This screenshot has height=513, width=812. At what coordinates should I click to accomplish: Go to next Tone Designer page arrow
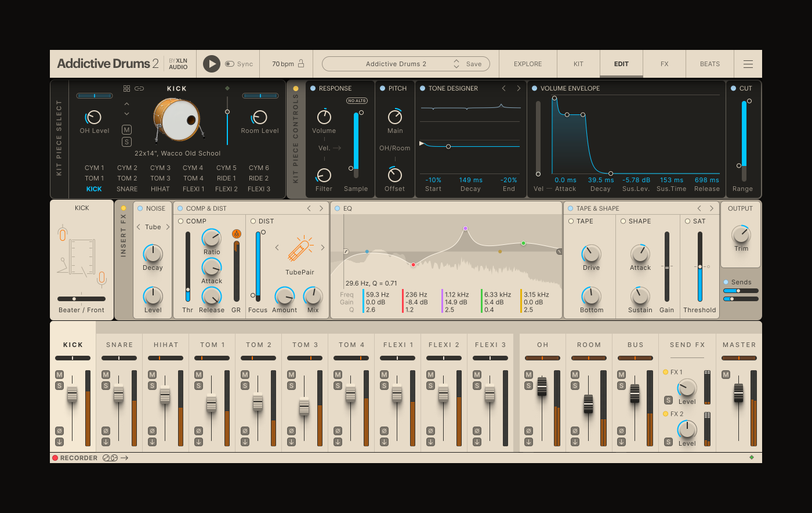click(519, 88)
